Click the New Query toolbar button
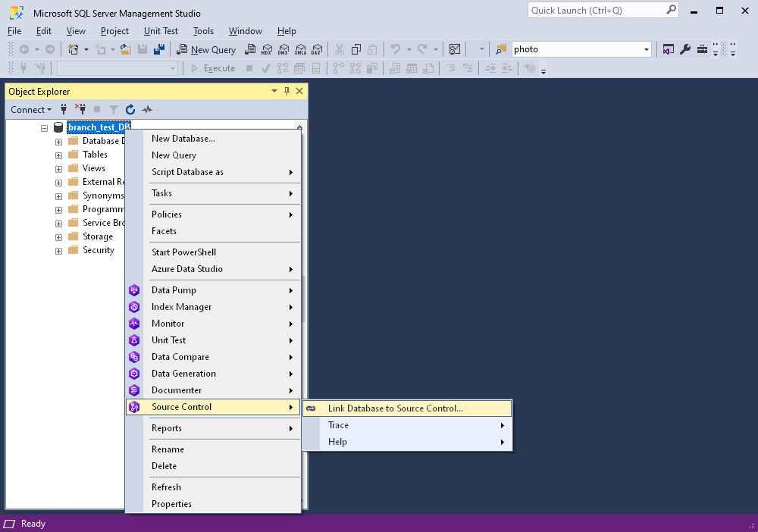Viewport: 758px width, 532px height. (206, 49)
